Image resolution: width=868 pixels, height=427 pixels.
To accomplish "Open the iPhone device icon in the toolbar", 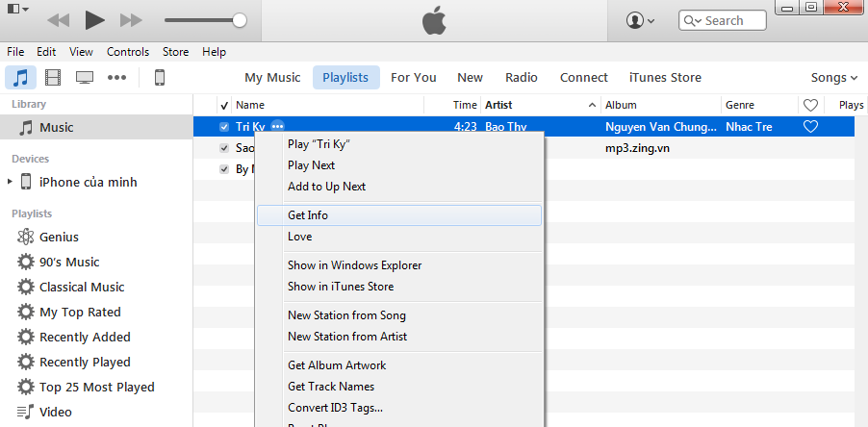I will click(x=160, y=78).
